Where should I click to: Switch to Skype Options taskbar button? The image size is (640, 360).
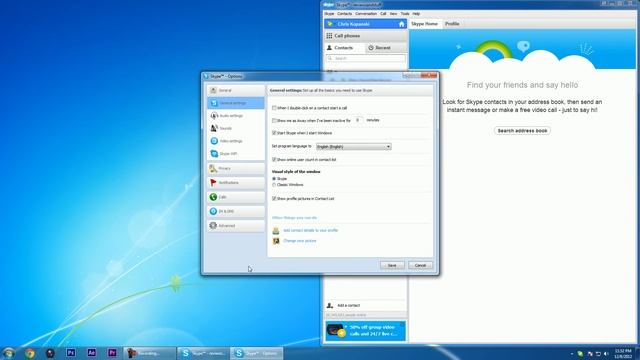coord(257,353)
